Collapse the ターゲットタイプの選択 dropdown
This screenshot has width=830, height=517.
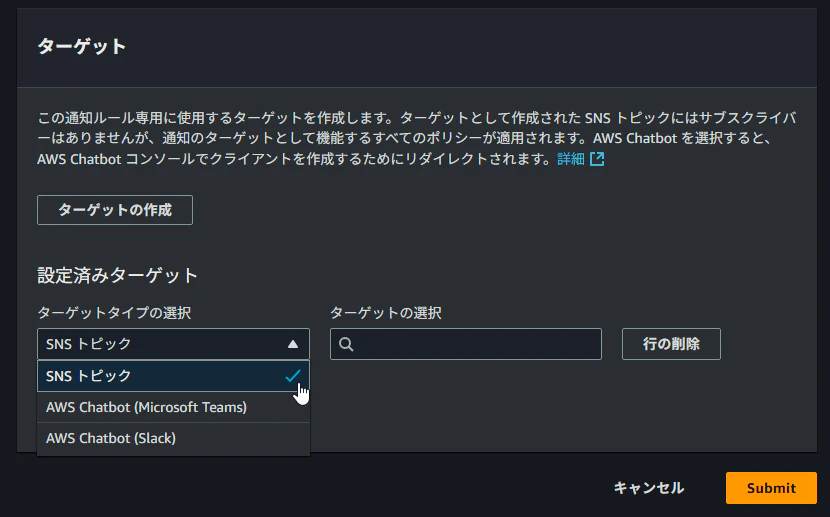tap(173, 344)
